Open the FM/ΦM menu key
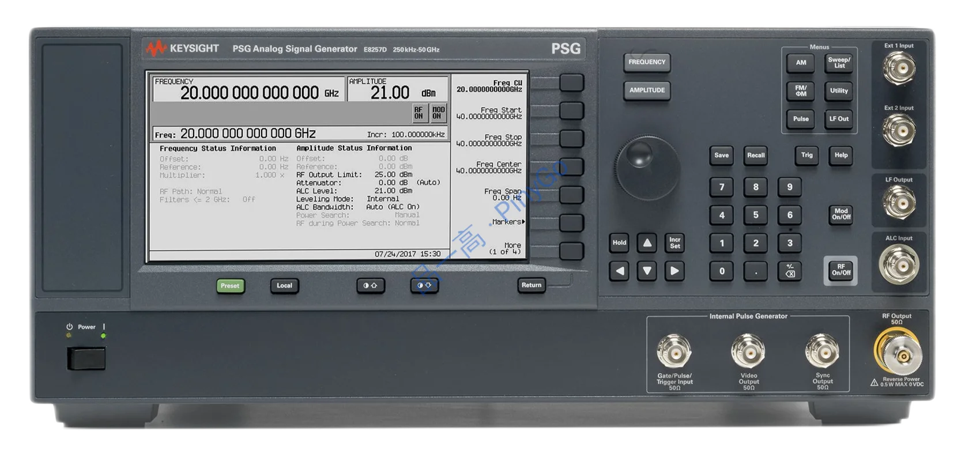 801,91
